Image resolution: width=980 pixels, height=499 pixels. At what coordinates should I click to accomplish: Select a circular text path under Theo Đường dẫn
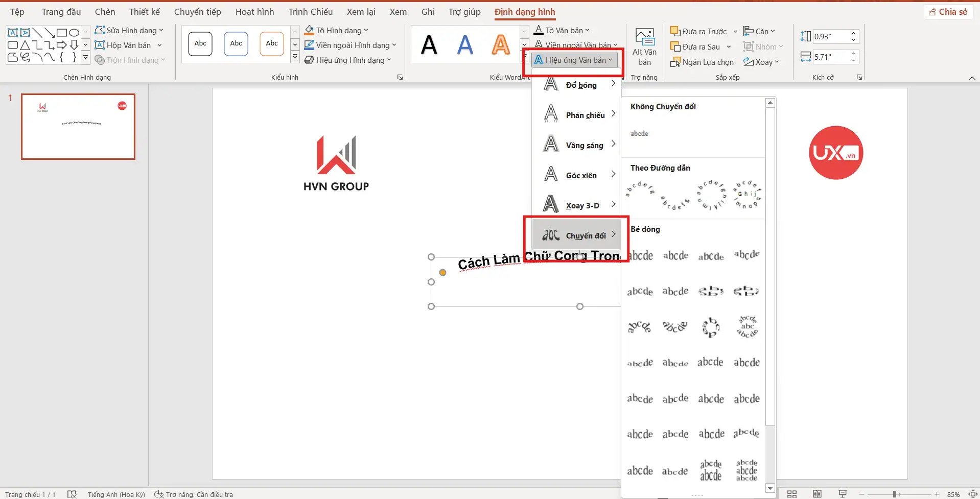pyautogui.click(x=711, y=194)
